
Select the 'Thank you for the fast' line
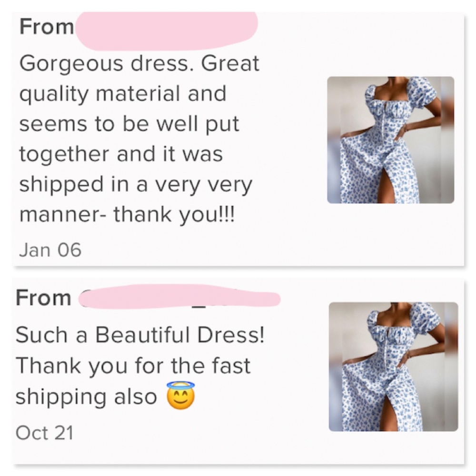(x=133, y=366)
